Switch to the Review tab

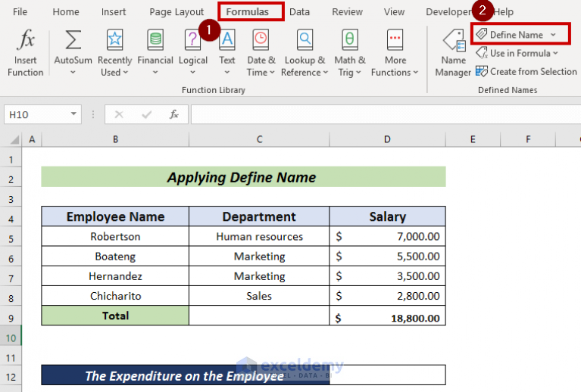(347, 12)
